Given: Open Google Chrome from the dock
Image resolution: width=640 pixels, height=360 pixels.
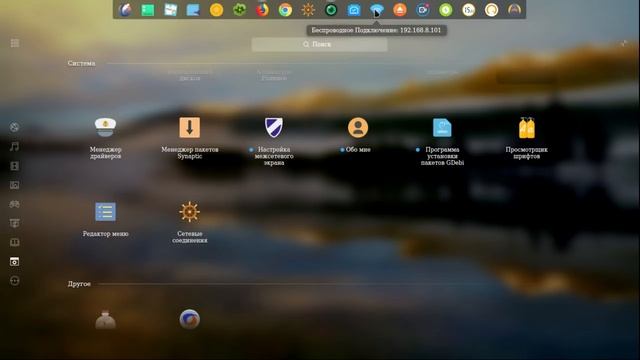Looking at the screenshot, I should 285,9.
